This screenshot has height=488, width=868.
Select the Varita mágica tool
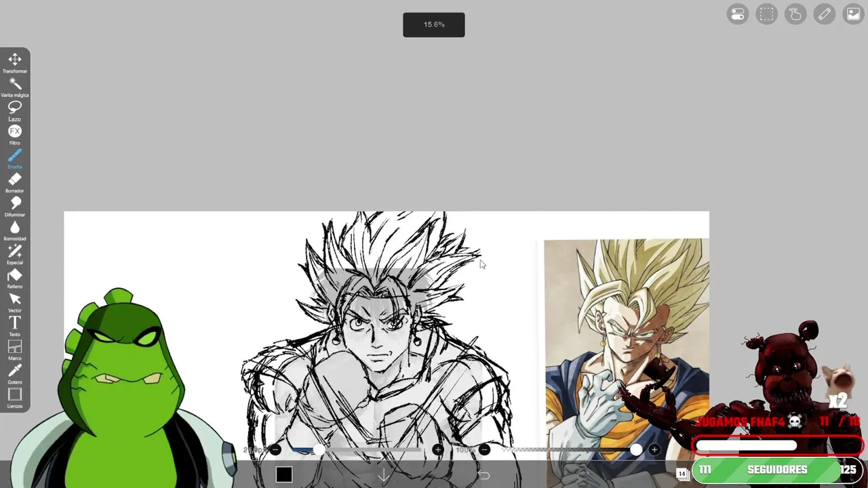coord(15,87)
